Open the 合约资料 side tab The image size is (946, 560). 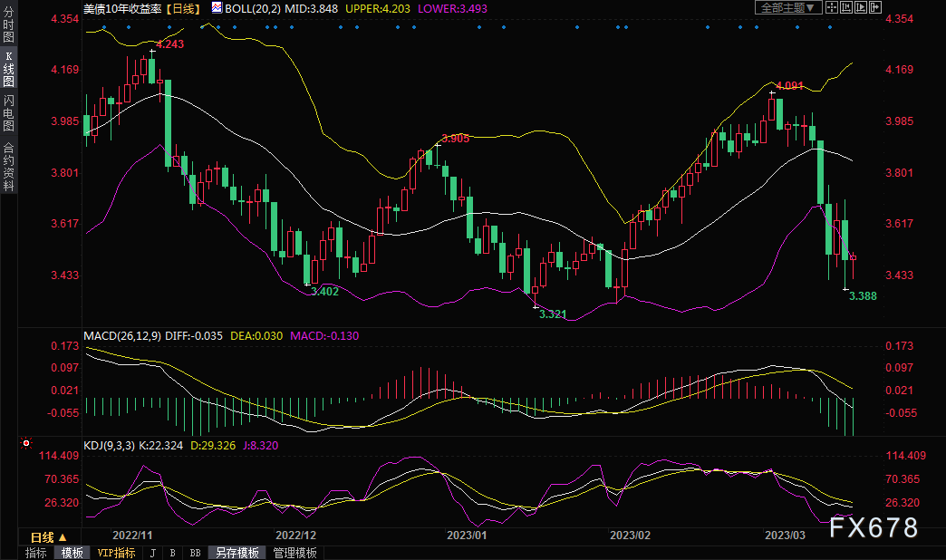[8, 166]
